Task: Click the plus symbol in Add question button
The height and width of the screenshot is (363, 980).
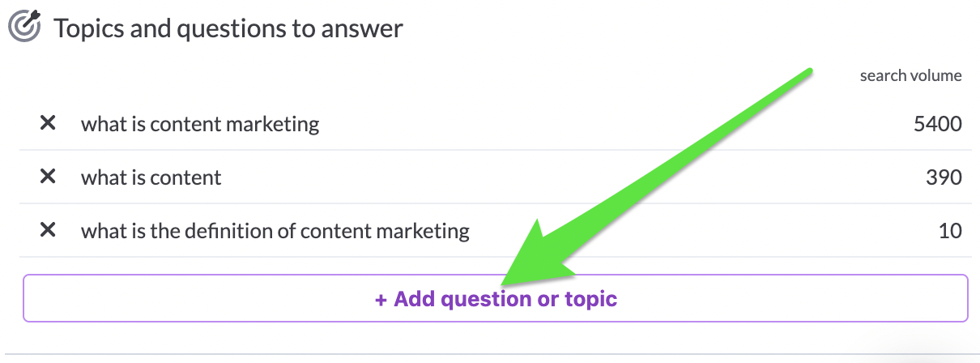Action: [x=381, y=299]
